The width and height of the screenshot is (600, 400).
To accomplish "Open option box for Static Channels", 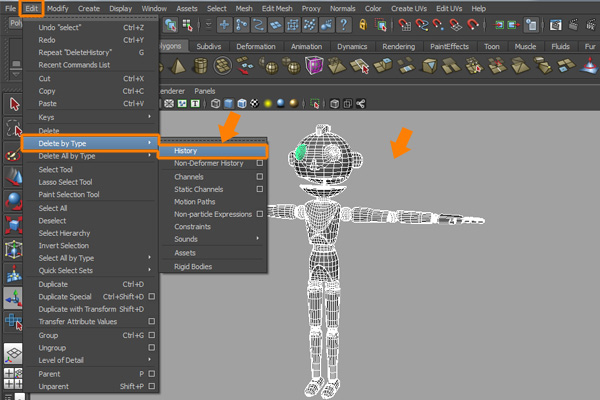I will 260,188.
